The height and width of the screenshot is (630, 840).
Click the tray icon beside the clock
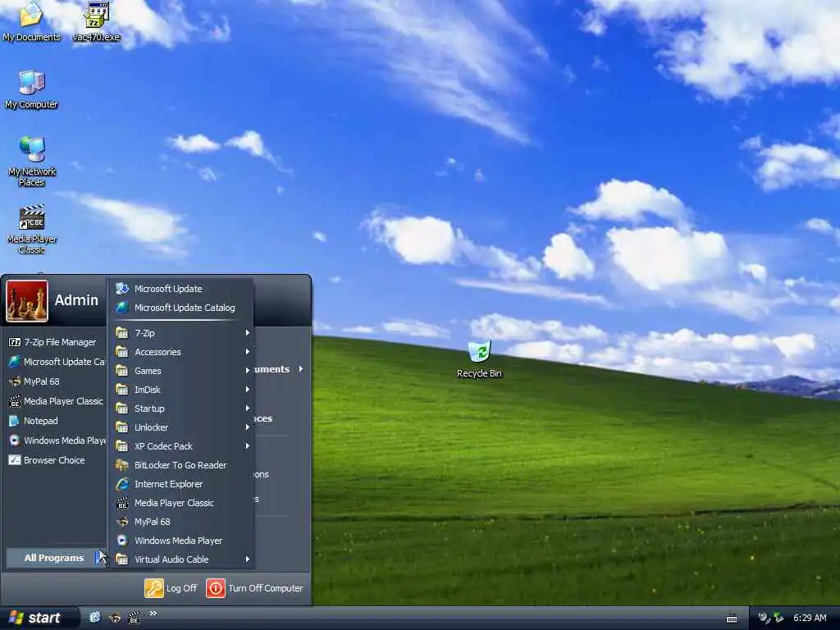click(x=778, y=618)
